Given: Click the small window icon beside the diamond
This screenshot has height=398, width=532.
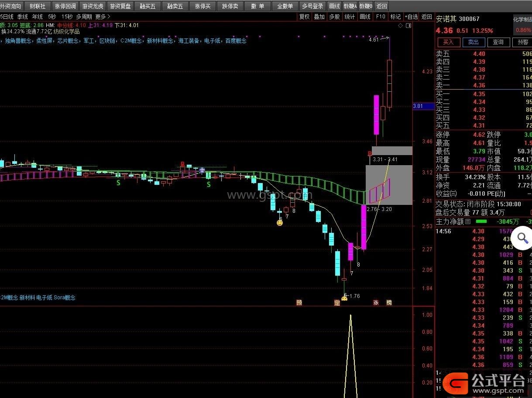Looking at the screenshot, I should coord(408,26).
